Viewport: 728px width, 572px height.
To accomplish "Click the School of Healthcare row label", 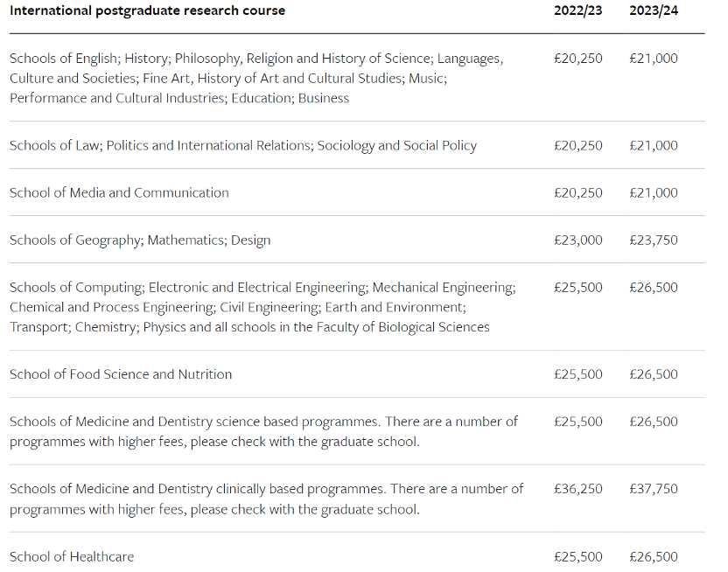I will (72, 556).
